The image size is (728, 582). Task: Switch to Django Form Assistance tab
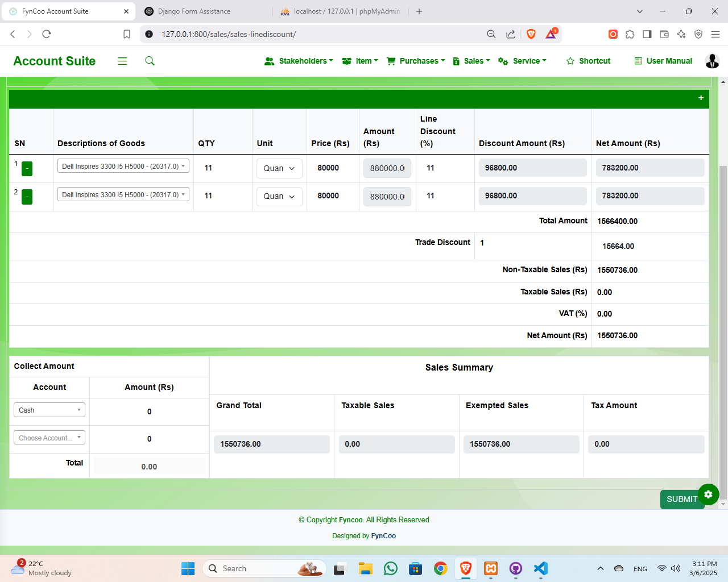tap(194, 11)
